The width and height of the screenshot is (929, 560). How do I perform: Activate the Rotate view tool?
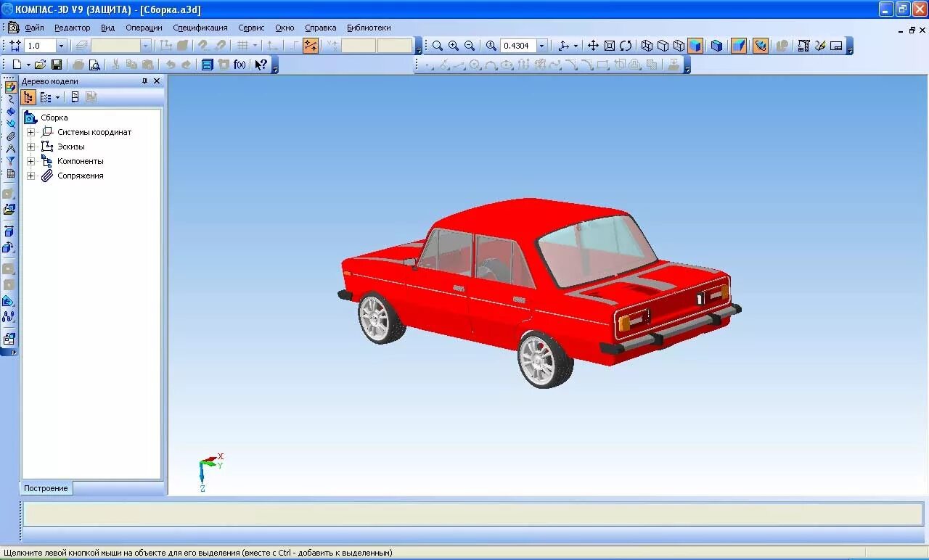click(626, 46)
